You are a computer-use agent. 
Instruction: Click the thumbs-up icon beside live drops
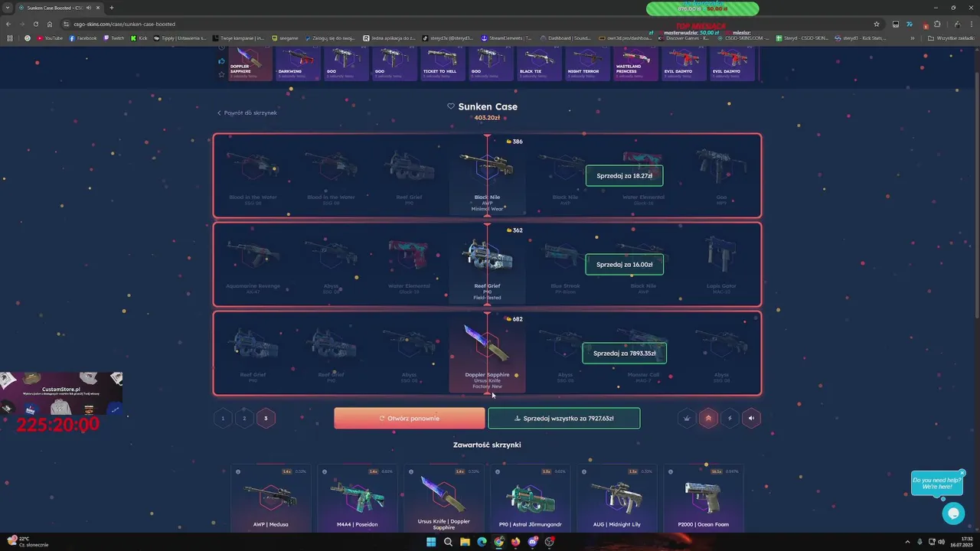point(221,61)
